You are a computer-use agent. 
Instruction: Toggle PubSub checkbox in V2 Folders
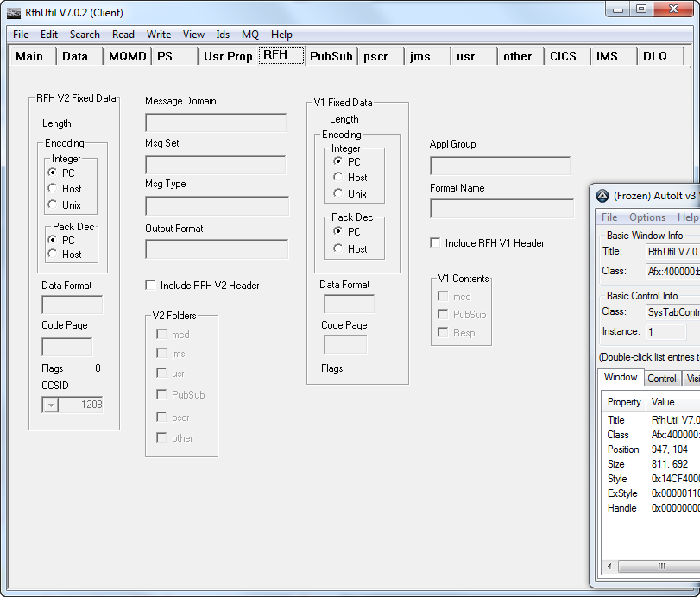pyautogui.click(x=161, y=394)
